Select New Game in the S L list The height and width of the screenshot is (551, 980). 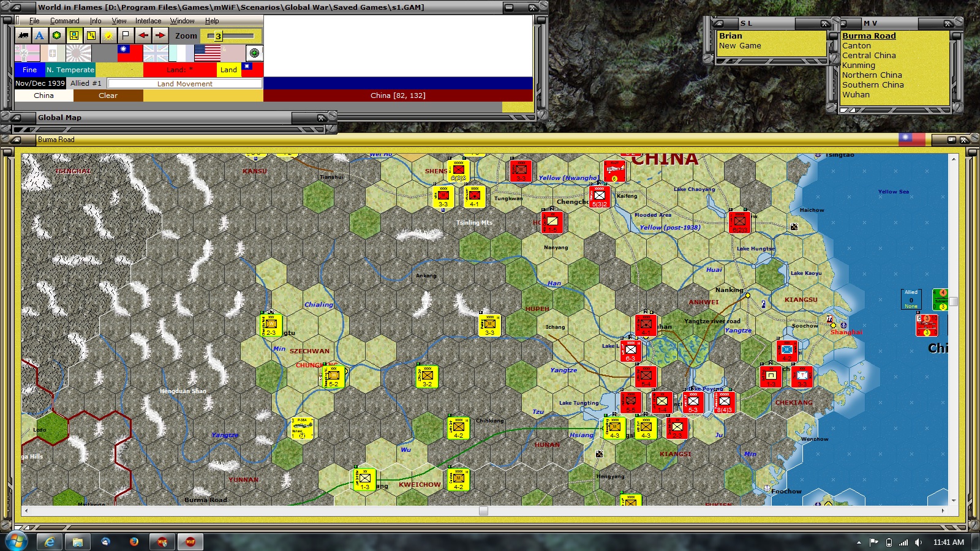tap(740, 46)
